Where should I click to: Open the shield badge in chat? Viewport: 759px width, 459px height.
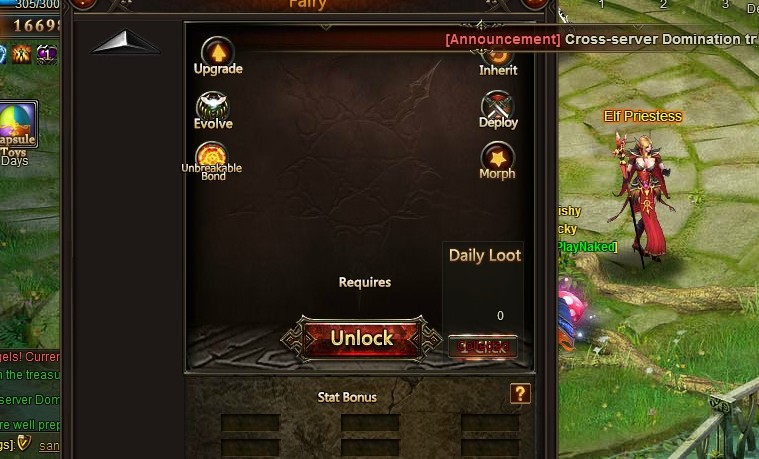[x=24, y=443]
